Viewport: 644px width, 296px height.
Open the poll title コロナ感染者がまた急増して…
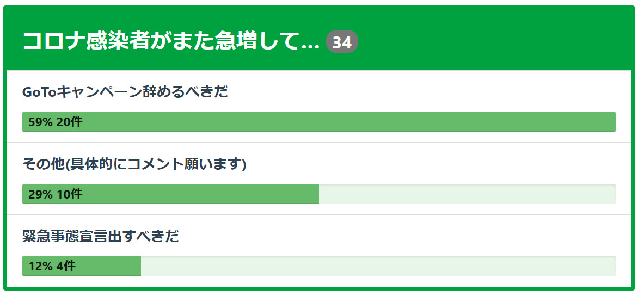coord(163,41)
